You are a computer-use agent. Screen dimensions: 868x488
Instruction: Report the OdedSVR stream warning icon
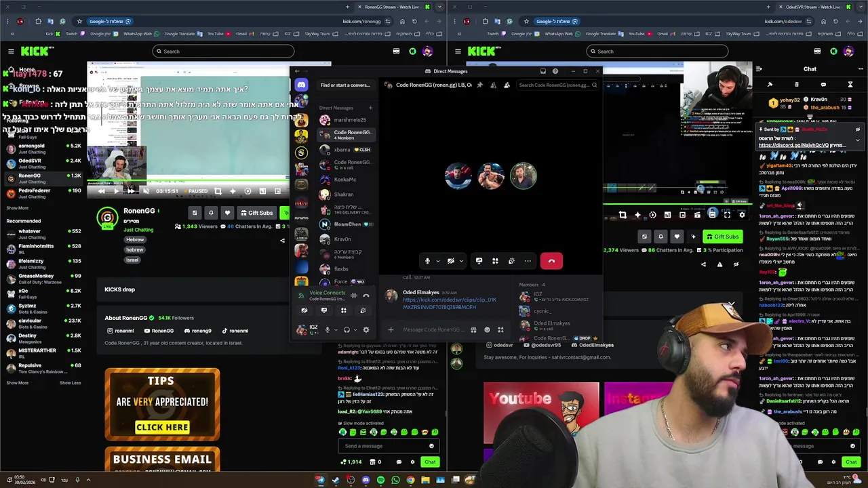click(719, 264)
